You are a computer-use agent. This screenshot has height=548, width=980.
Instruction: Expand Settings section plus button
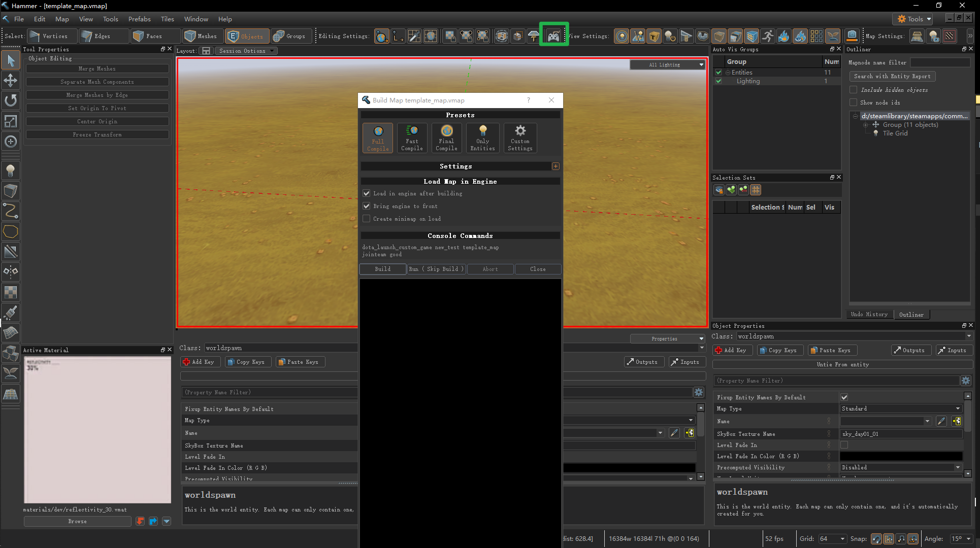point(556,166)
